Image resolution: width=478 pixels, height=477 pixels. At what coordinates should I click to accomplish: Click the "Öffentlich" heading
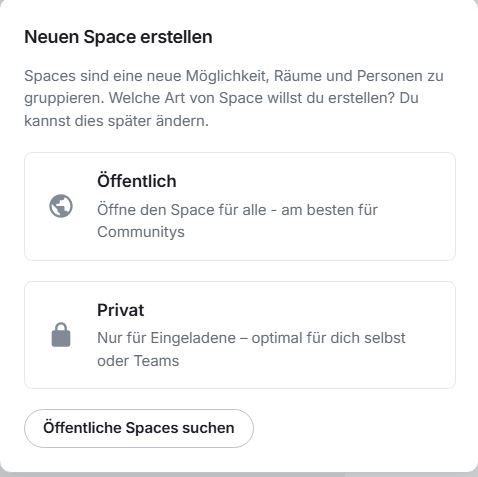coord(137,181)
